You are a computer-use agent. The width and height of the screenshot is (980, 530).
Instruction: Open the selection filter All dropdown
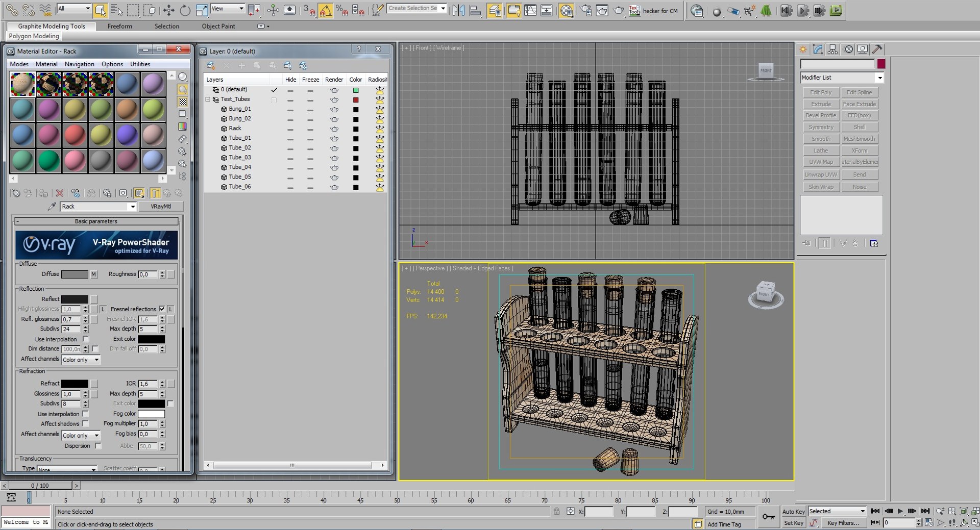click(x=73, y=8)
